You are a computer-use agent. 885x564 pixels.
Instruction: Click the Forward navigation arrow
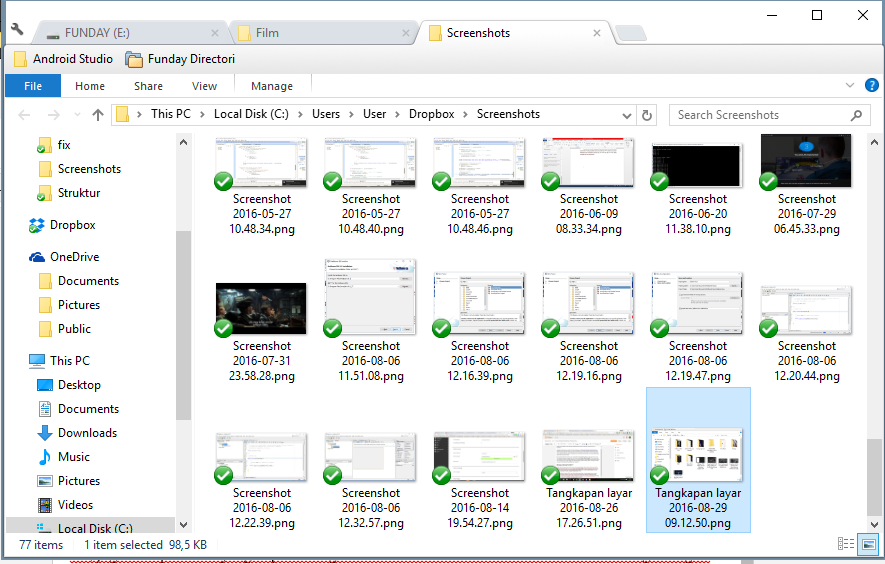coord(54,115)
